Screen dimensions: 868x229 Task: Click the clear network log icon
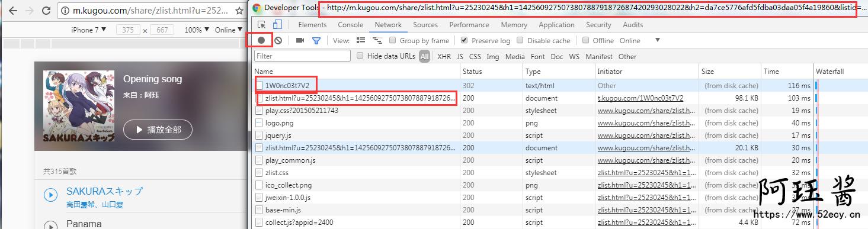coord(278,40)
